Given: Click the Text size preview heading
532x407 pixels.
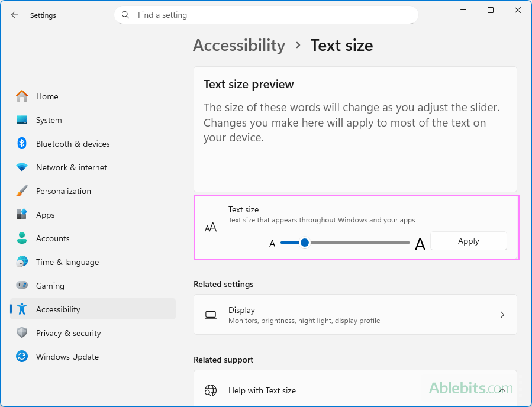Looking at the screenshot, I should click(249, 84).
